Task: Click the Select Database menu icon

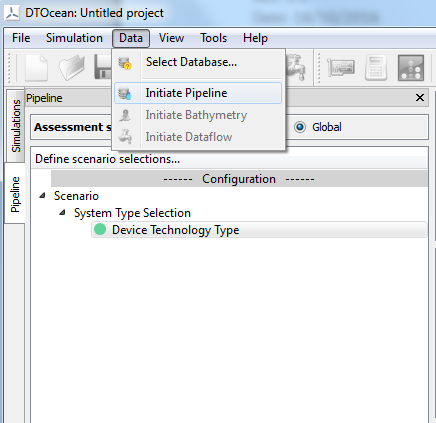Action: 125,63
